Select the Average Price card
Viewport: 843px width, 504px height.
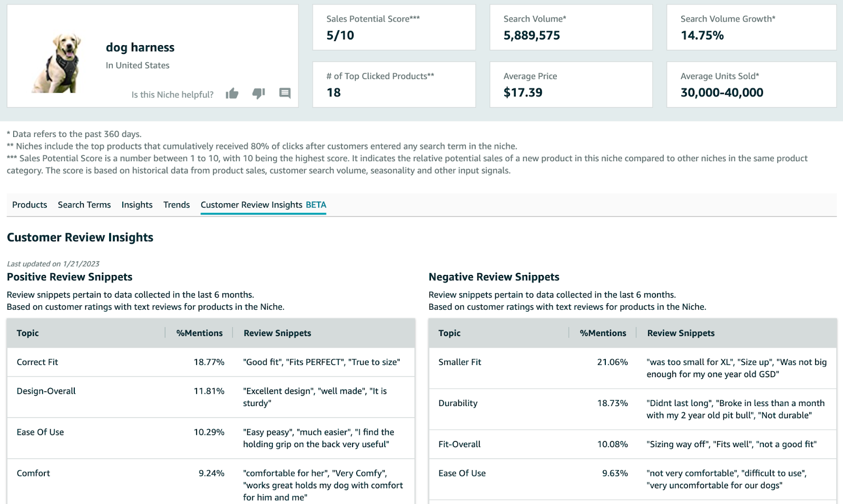click(571, 85)
